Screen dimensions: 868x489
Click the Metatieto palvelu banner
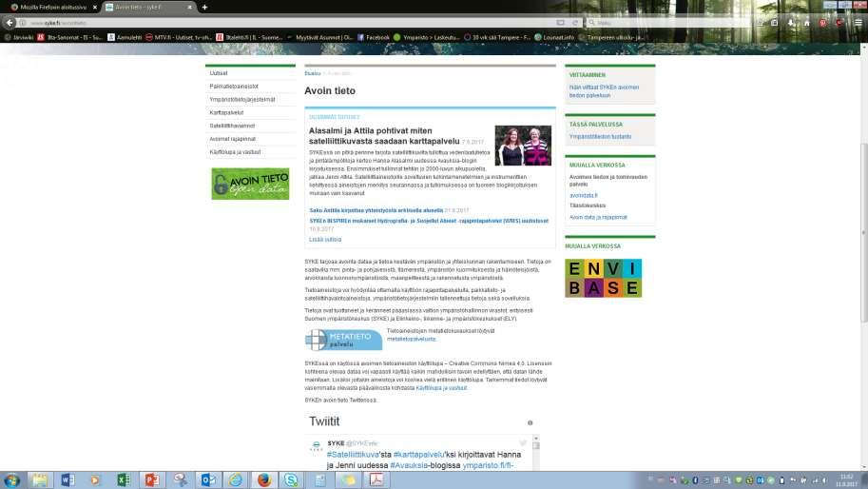[x=343, y=340]
